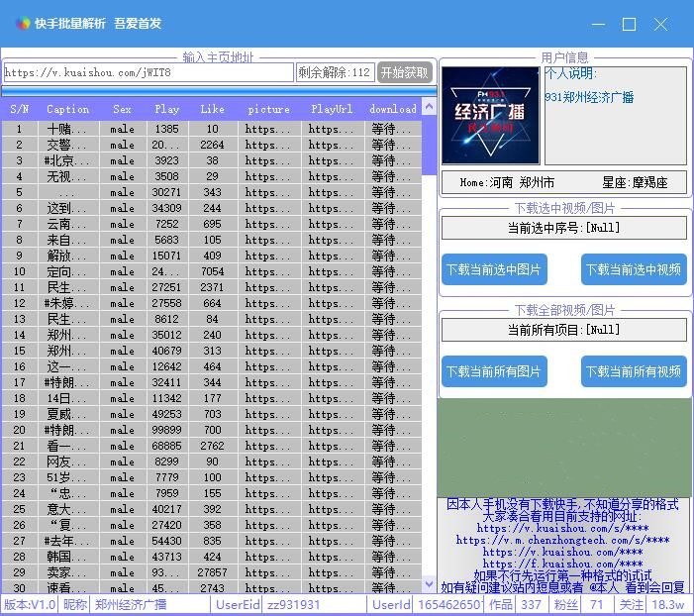Click Play value 3508 in row 4
This screenshot has width=694, height=616.
pos(167,176)
